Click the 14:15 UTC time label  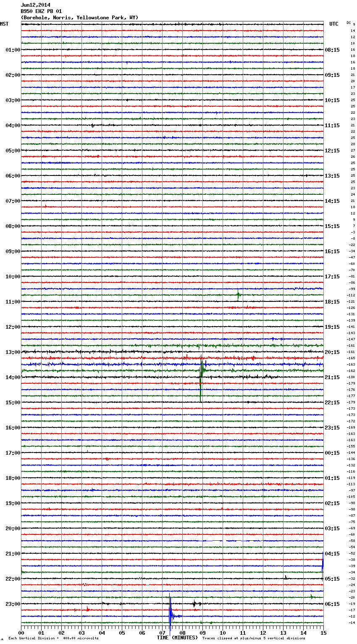pos(332,201)
